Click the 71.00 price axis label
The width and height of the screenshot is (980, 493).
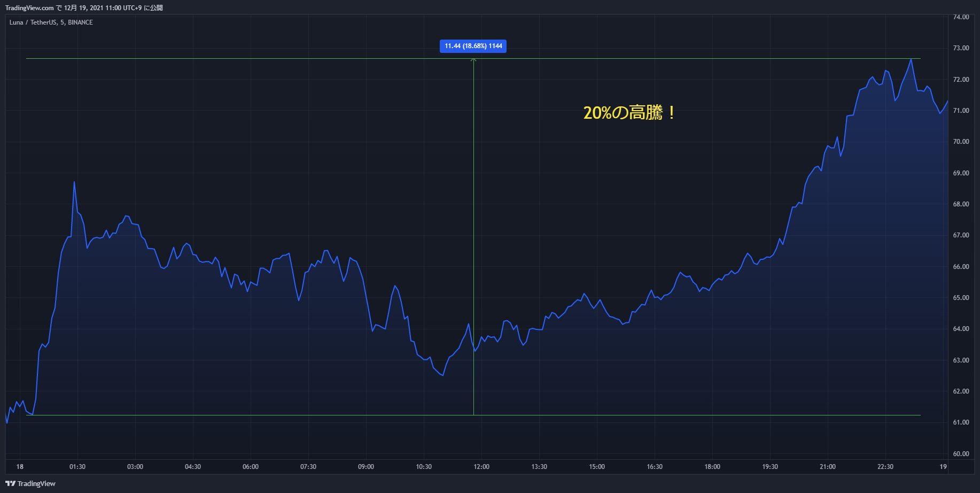961,111
